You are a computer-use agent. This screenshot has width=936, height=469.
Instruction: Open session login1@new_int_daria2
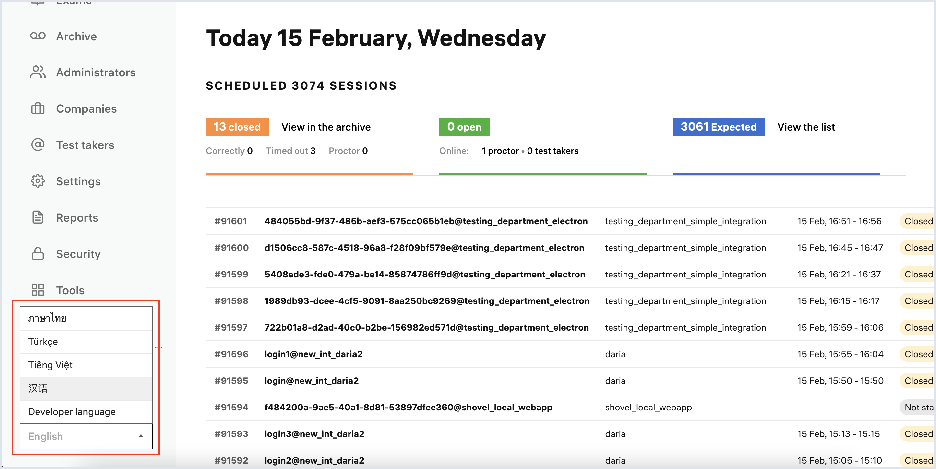click(311, 354)
